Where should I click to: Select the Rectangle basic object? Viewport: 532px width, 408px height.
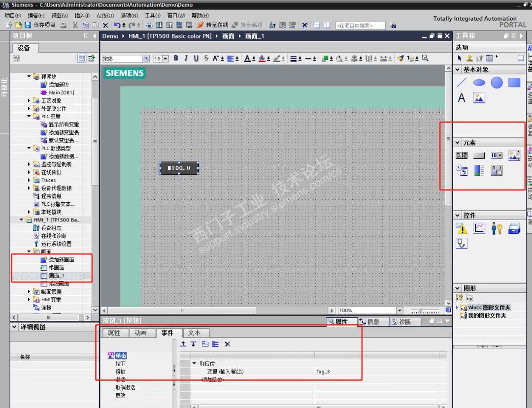point(514,82)
